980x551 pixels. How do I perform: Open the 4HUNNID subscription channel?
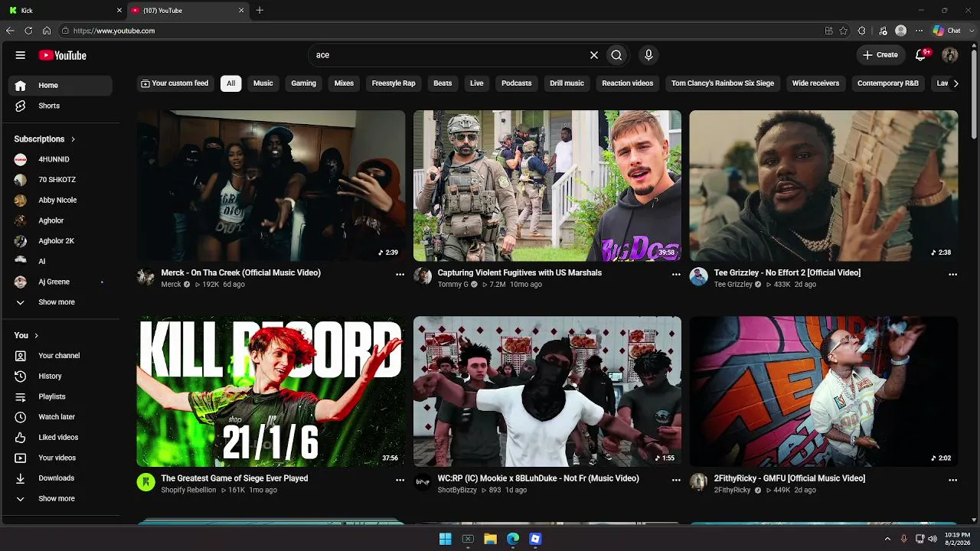[x=61, y=159]
